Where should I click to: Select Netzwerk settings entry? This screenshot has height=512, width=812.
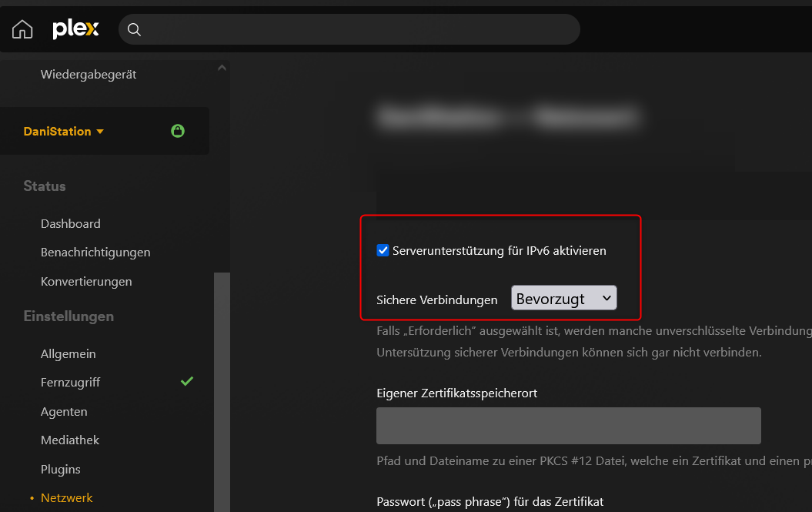click(67, 498)
